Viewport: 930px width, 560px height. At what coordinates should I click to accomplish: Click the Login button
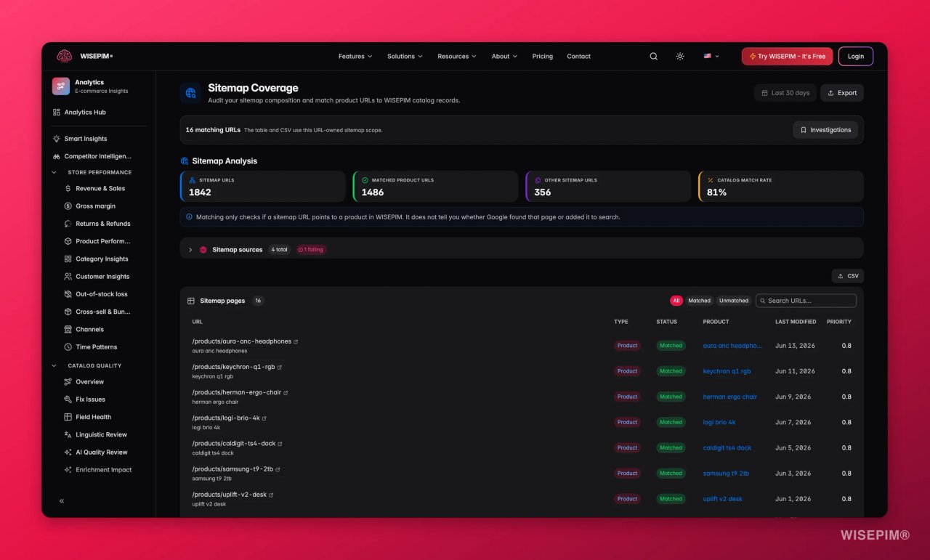pyautogui.click(x=856, y=56)
